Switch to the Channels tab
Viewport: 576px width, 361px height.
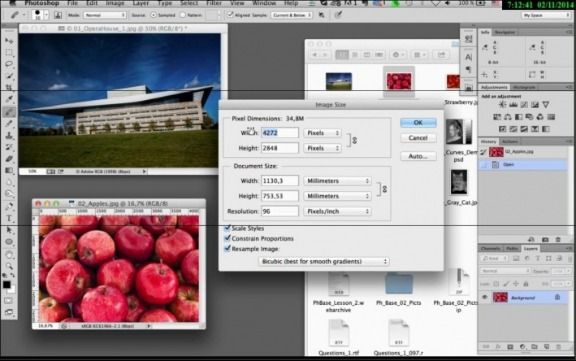click(490, 249)
